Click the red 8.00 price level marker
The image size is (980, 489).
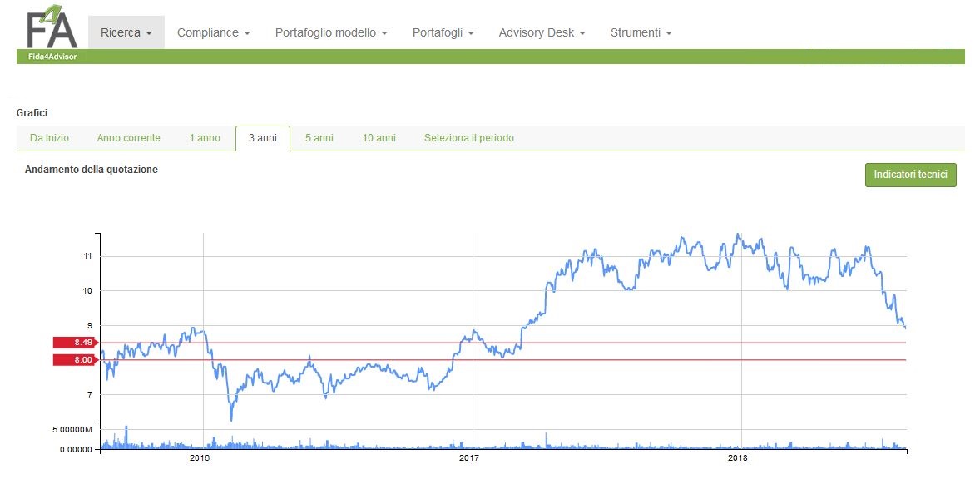(x=75, y=359)
